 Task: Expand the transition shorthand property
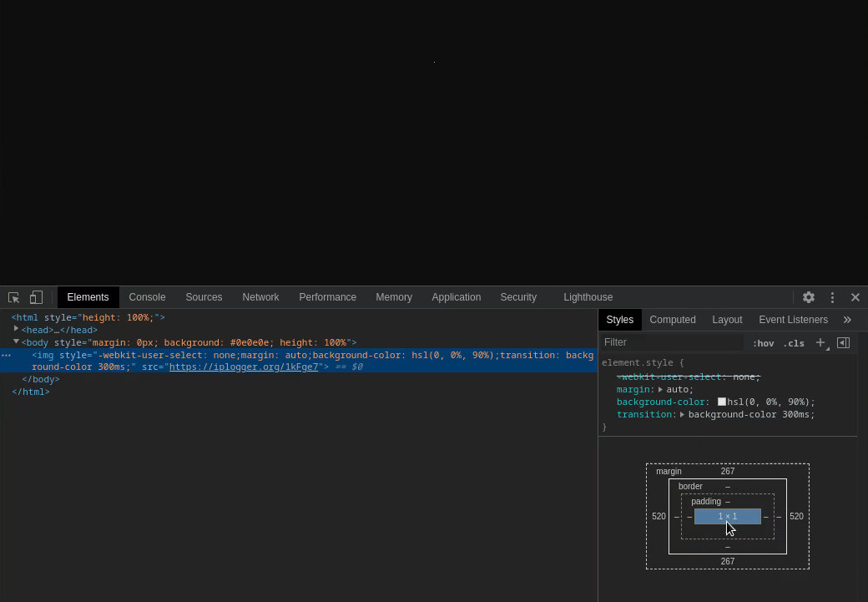682,414
